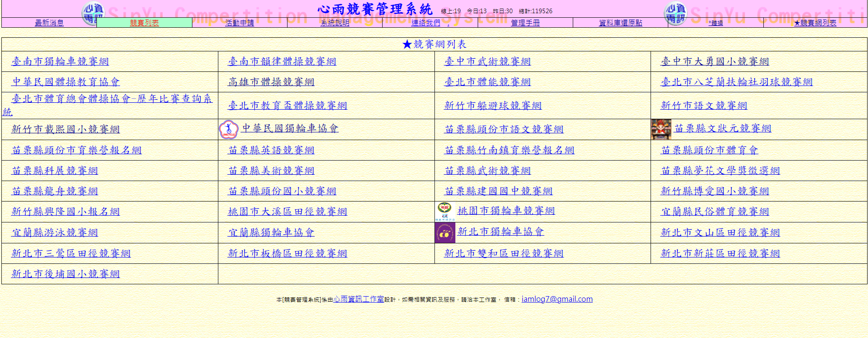Open the 最新消息 menu item
The width and height of the screenshot is (868, 338).
click(x=49, y=23)
